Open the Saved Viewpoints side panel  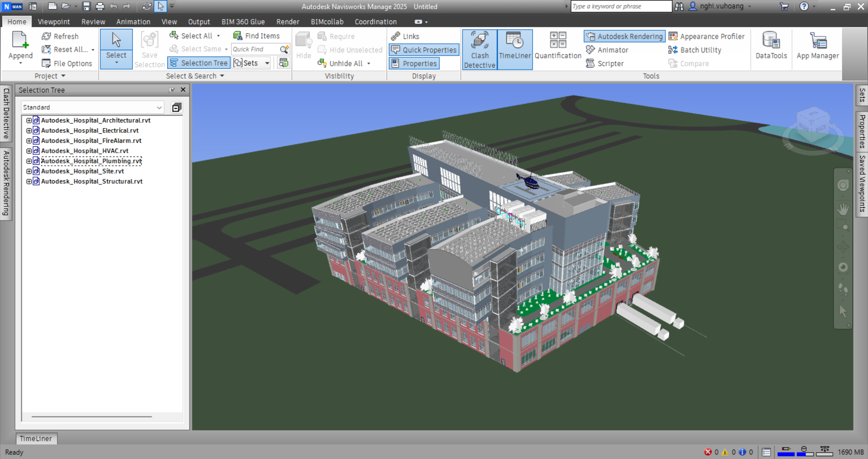point(862,184)
